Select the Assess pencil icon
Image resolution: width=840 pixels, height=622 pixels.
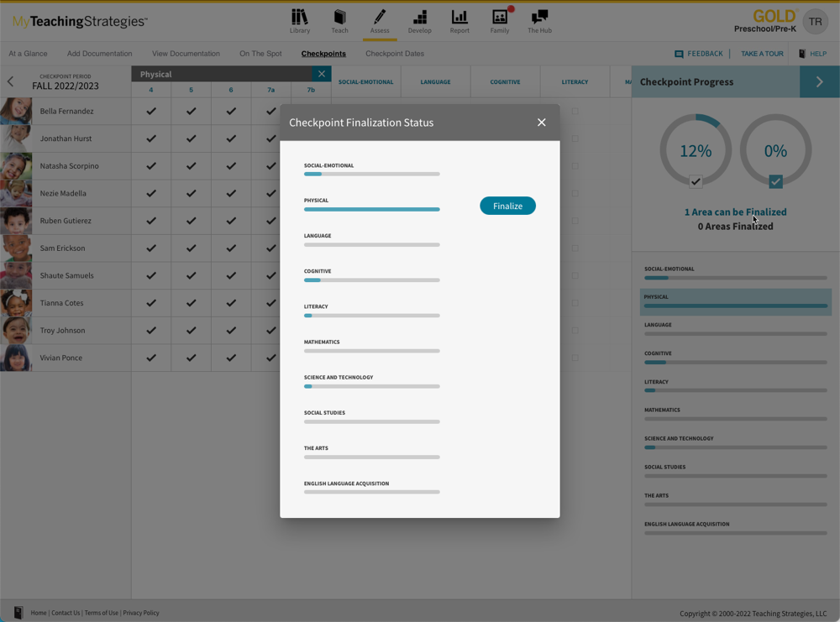point(380,18)
